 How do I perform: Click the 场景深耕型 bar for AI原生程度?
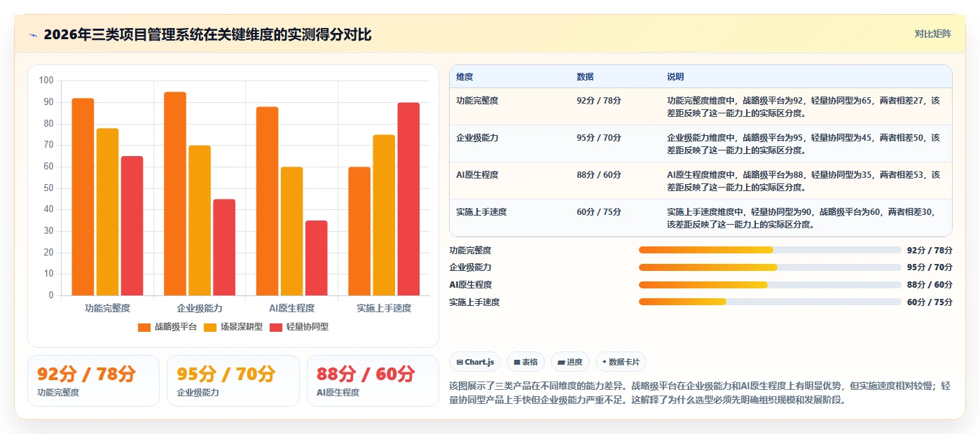pyautogui.click(x=291, y=231)
